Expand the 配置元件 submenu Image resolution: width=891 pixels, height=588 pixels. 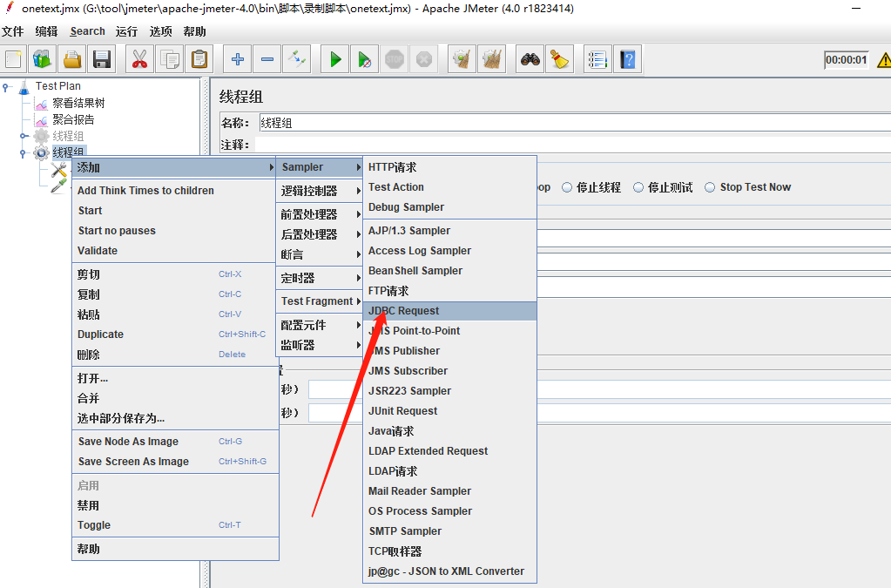pos(321,325)
